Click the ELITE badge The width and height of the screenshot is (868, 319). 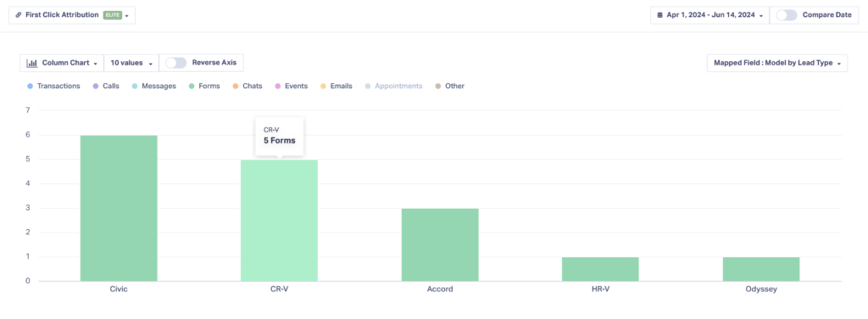(112, 15)
